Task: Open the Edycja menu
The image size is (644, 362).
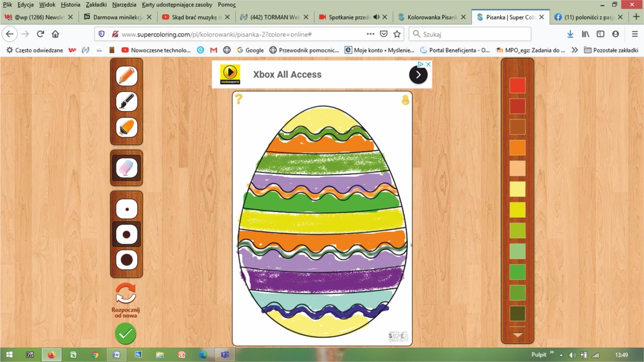Action: point(26,5)
